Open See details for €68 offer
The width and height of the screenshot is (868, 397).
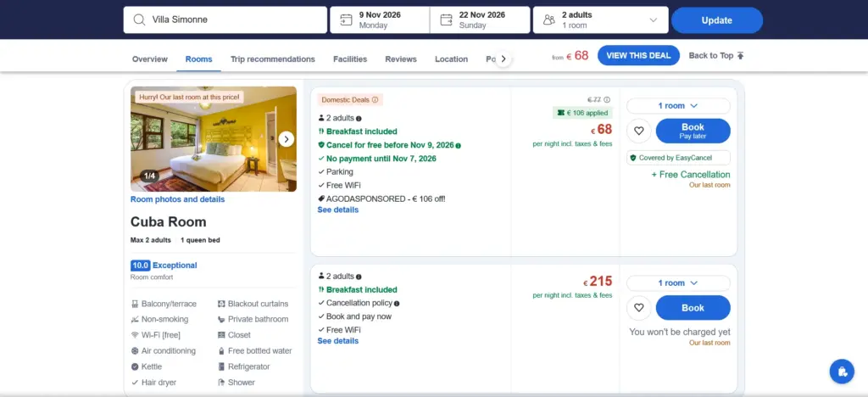pos(337,210)
